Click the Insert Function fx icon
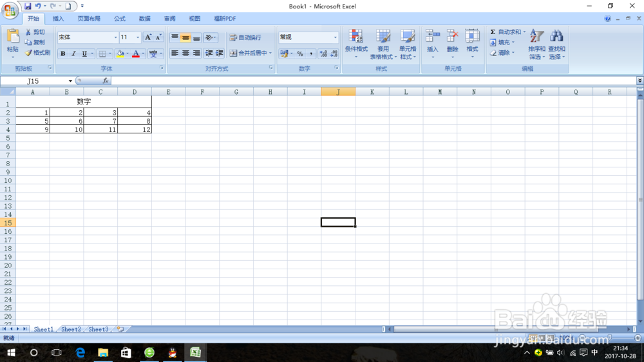This screenshot has height=362, width=644. (106, 81)
